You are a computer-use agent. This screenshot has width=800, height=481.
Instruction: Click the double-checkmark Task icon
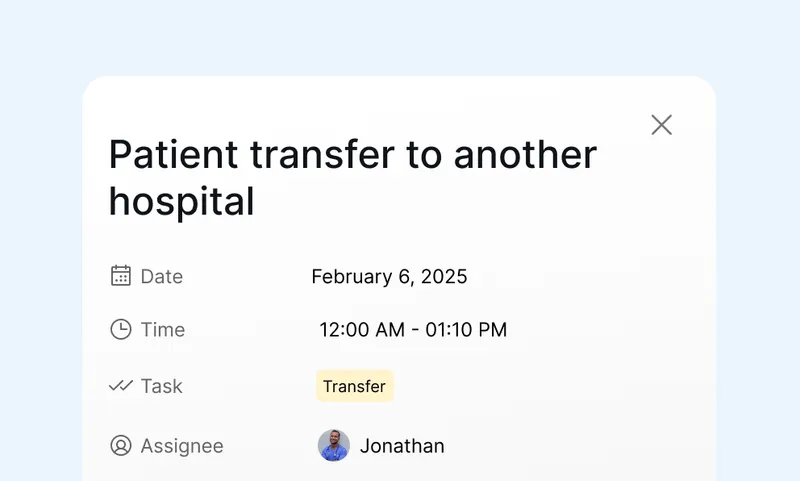[x=121, y=386]
